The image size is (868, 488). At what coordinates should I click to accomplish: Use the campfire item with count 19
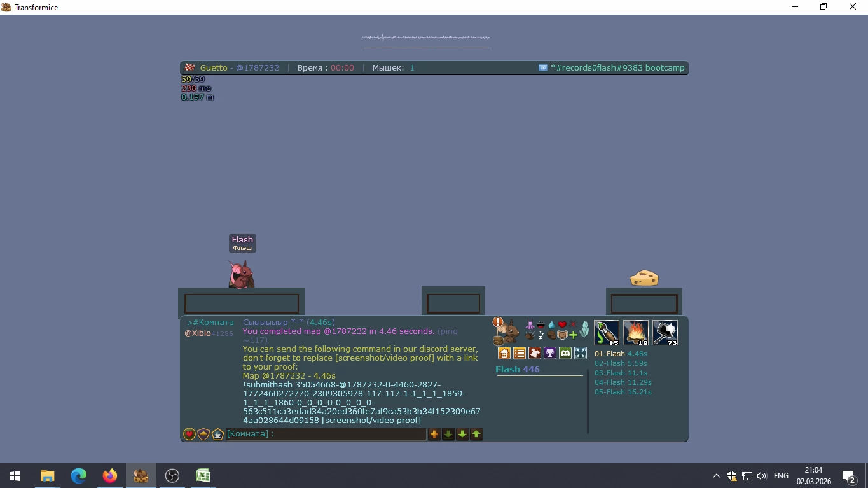[x=636, y=333]
